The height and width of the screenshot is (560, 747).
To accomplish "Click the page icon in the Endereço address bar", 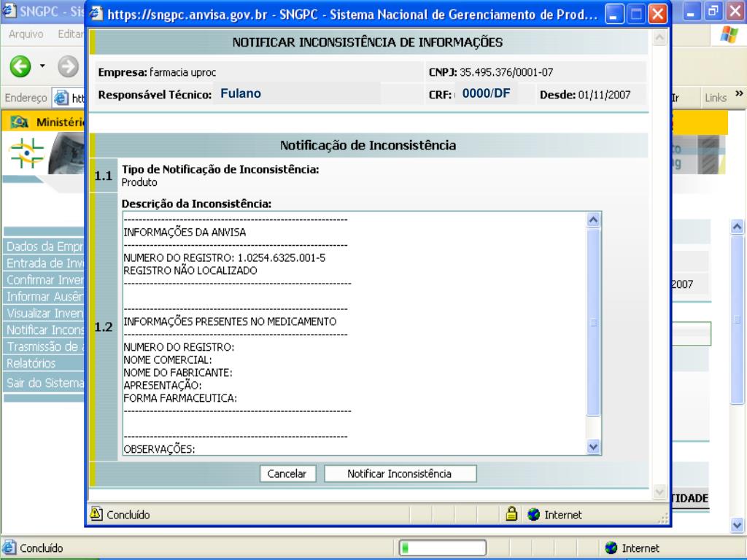I will click(x=61, y=98).
